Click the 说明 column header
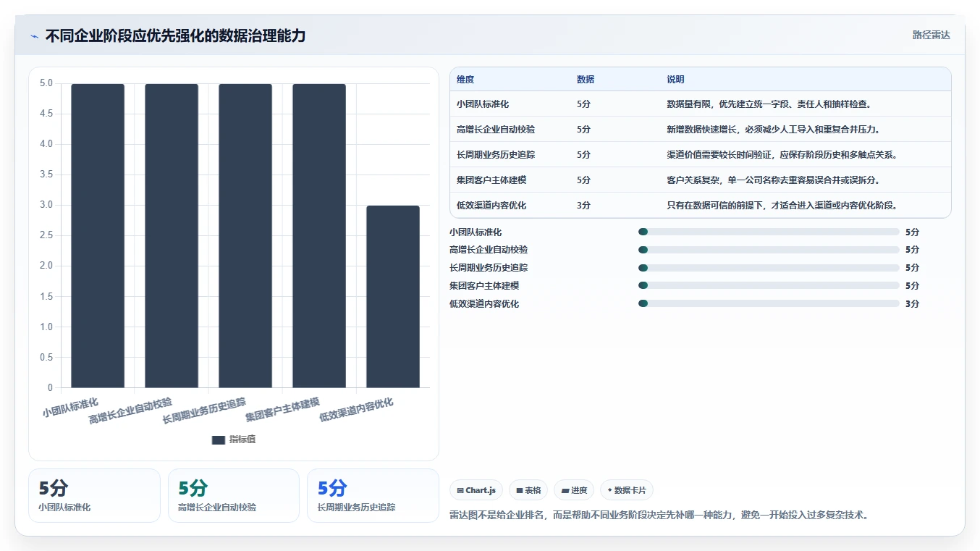The height and width of the screenshot is (551, 980). pos(675,80)
